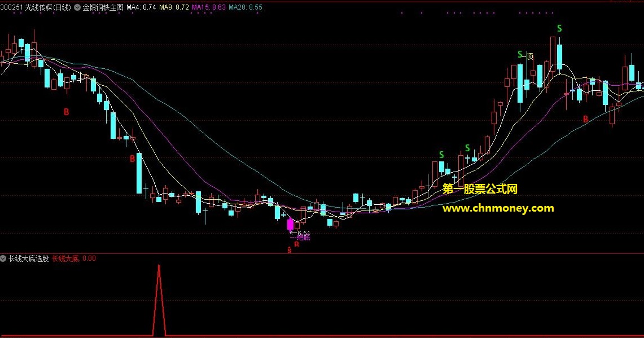
Task: Click the leftmost red B buy marker
Action: 67,112
